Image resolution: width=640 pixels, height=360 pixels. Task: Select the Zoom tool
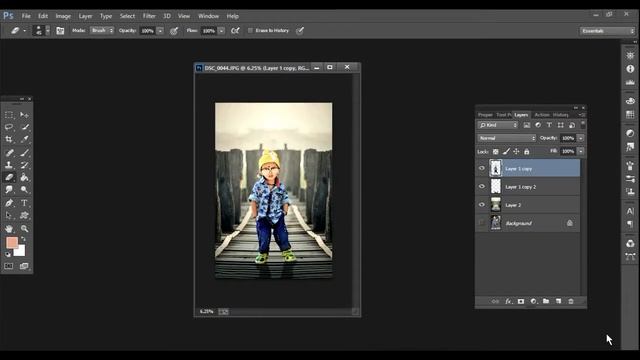click(24, 229)
